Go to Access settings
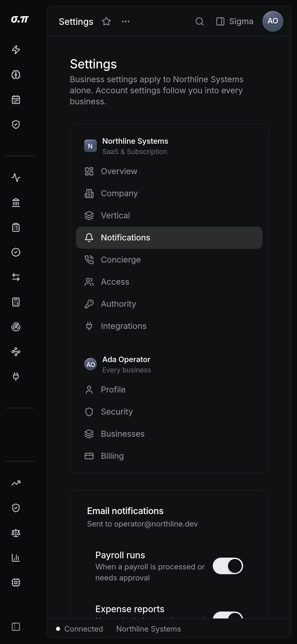 [169, 282]
